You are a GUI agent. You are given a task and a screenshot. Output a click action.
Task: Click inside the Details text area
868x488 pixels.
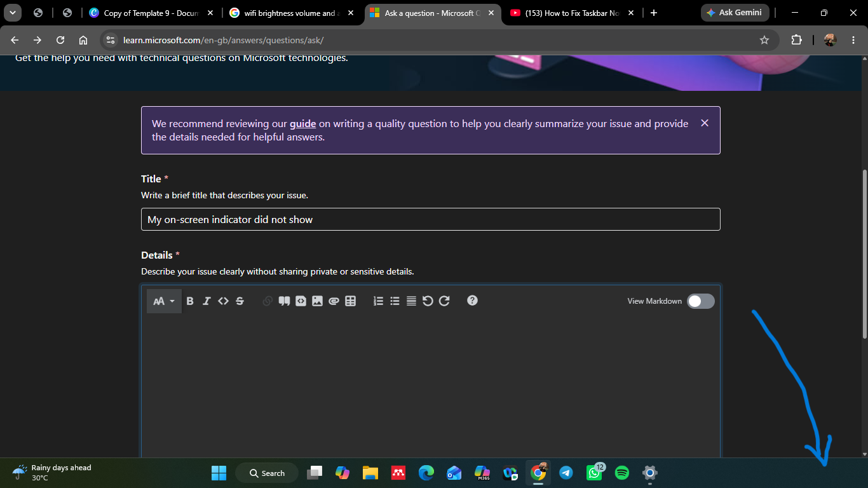point(431,386)
